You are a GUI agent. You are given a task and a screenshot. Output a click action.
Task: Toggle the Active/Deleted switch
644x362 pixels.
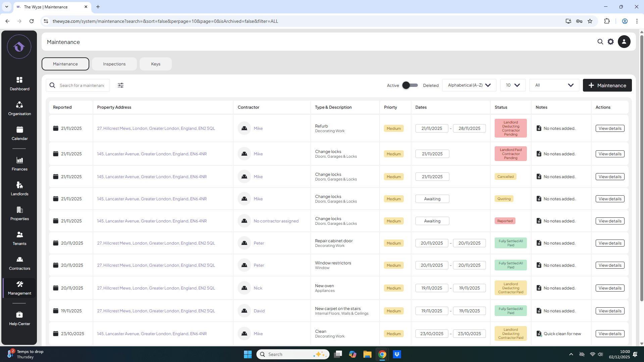(410, 85)
